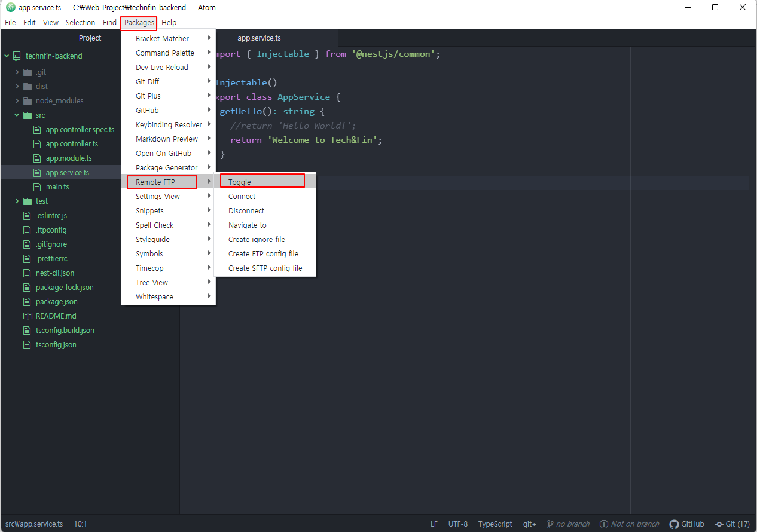This screenshot has height=532, width=757.
Task: Click the technfin-backend repository icon
Action: tap(17, 56)
